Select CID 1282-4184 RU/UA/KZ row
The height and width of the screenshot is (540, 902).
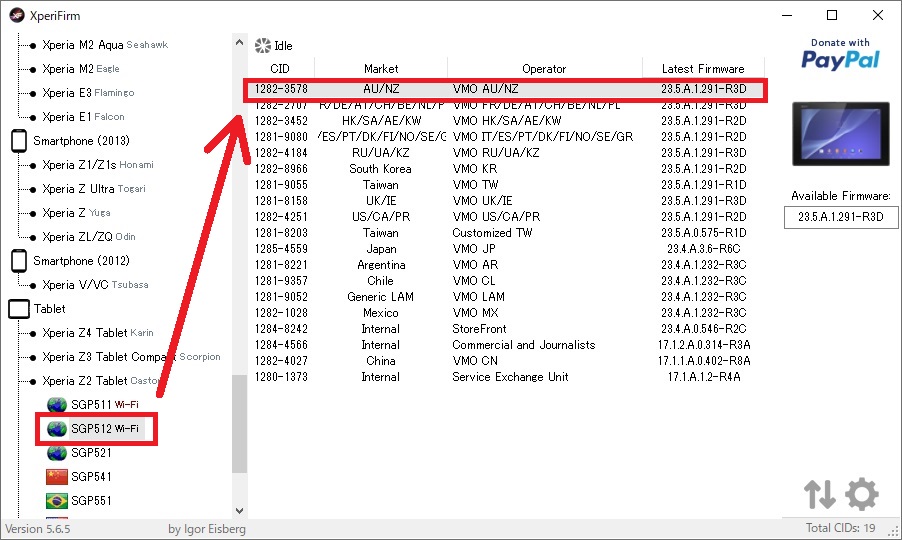point(506,153)
